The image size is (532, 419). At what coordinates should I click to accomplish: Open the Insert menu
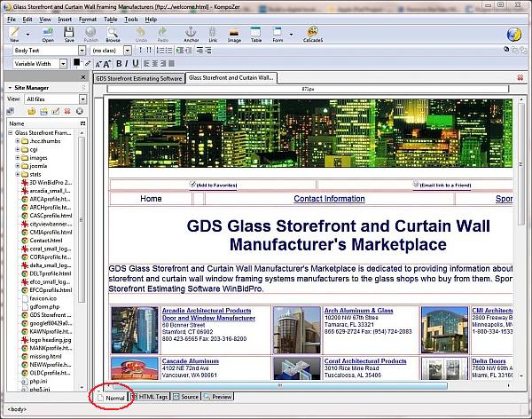pyautogui.click(x=65, y=20)
